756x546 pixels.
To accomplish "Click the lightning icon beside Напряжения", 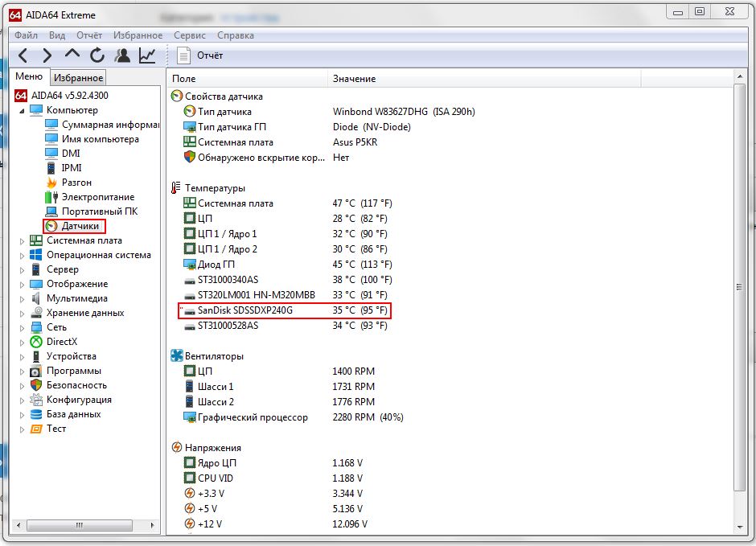I will [x=177, y=447].
